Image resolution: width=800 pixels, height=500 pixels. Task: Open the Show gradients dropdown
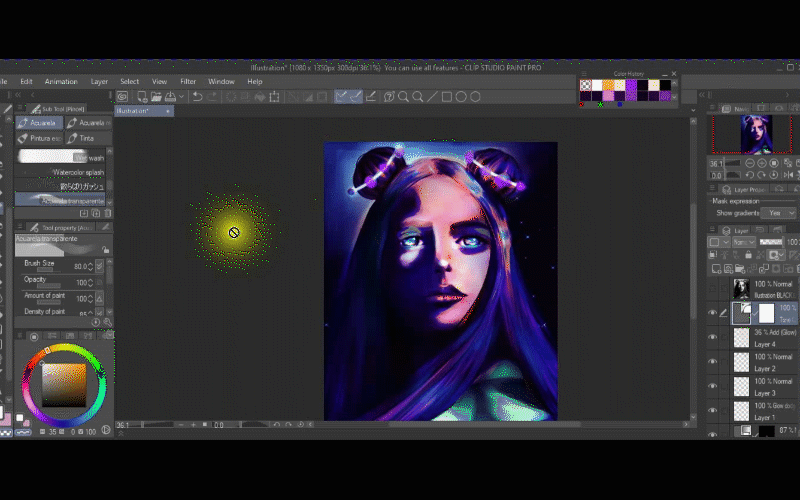pos(776,213)
